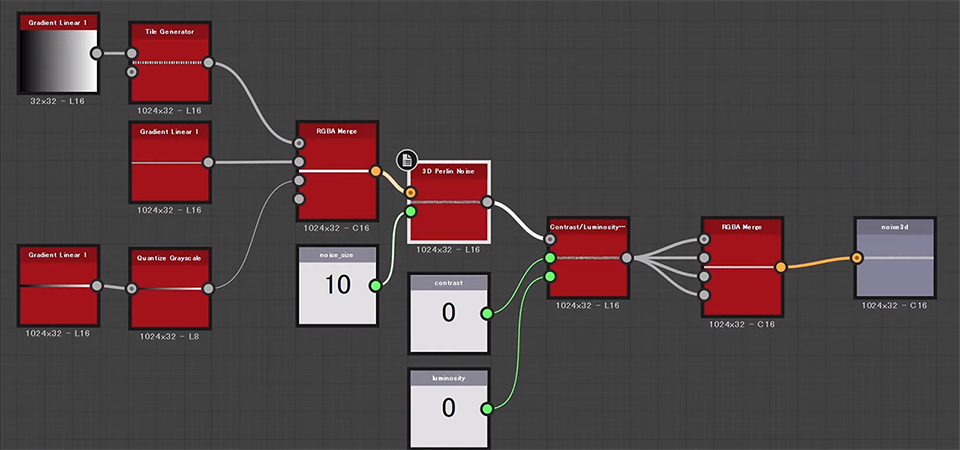Click the document icon above 3D Perlin Noise
The image size is (960, 450).
click(x=407, y=160)
